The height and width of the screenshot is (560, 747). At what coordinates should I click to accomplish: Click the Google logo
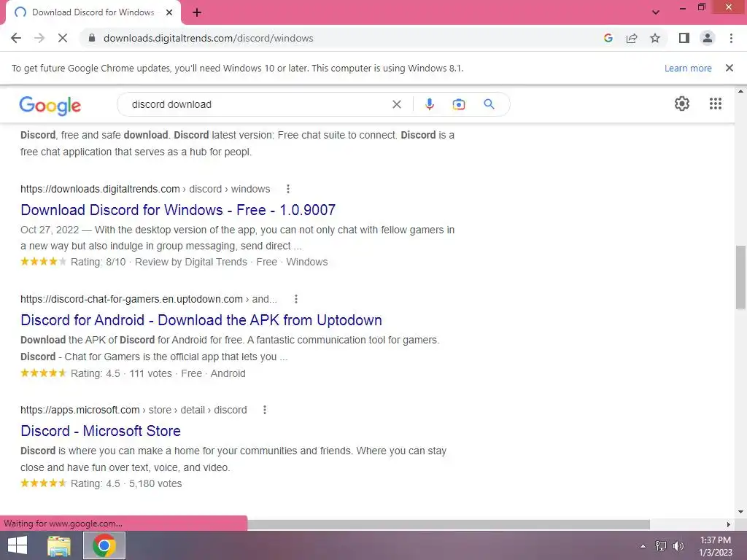click(x=50, y=105)
